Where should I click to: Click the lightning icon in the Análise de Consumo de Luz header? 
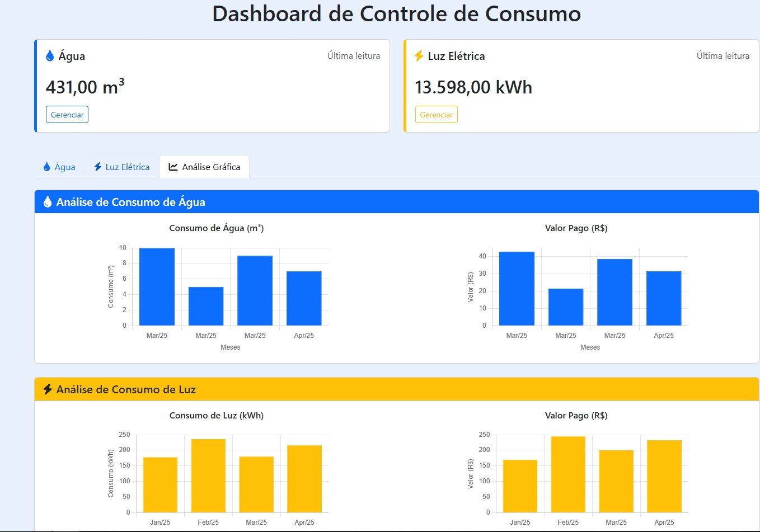click(x=47, y=389)
